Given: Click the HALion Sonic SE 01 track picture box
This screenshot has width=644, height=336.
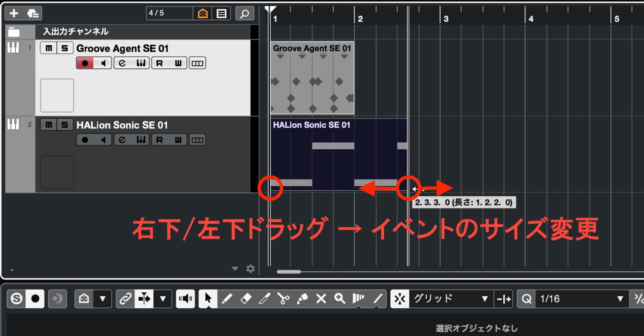Looking at the screenshot, I should coord(57,172).
